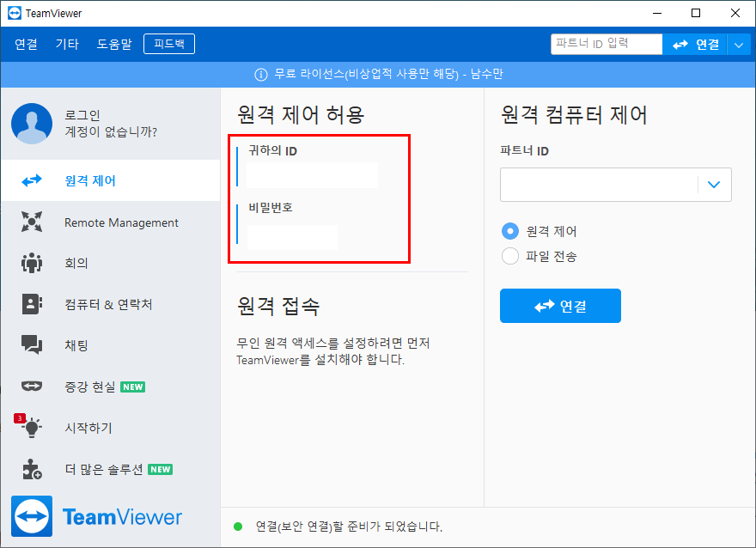Screen dimensions: 756x548
Task: Click the 귀하의 ID value field
Action: (x=312, y=175)
